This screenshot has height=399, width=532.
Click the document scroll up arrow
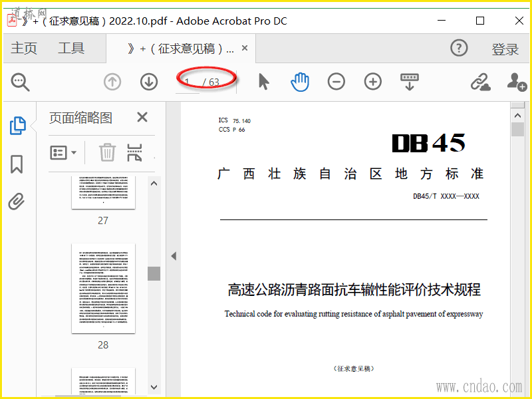pos(517,115)
